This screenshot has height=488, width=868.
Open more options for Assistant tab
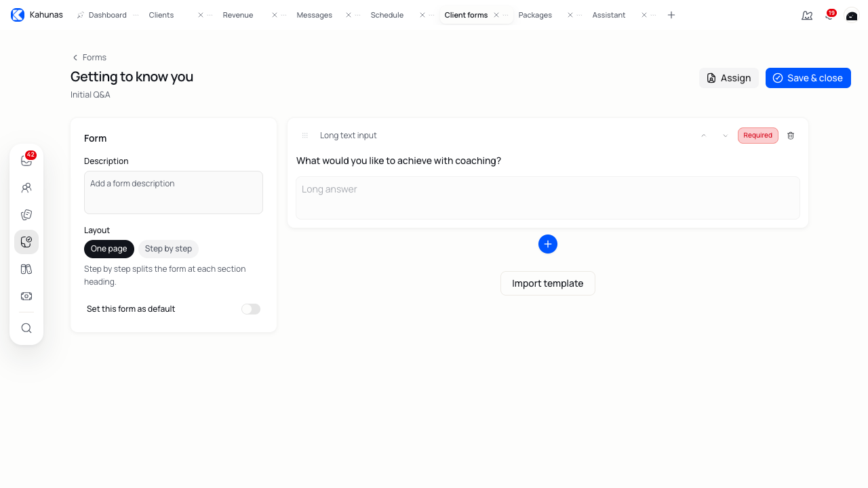pos(653,15)
